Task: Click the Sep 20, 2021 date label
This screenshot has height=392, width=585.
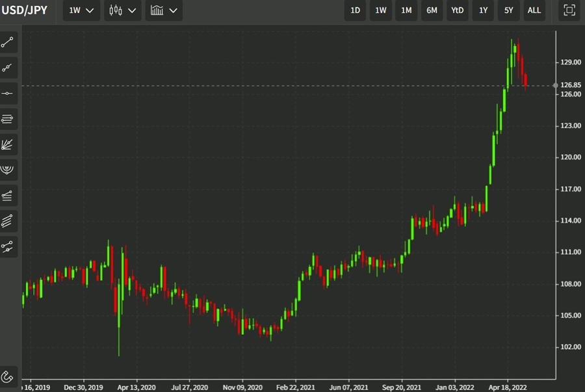Action: pyautogui.click(x=402, y=387)
